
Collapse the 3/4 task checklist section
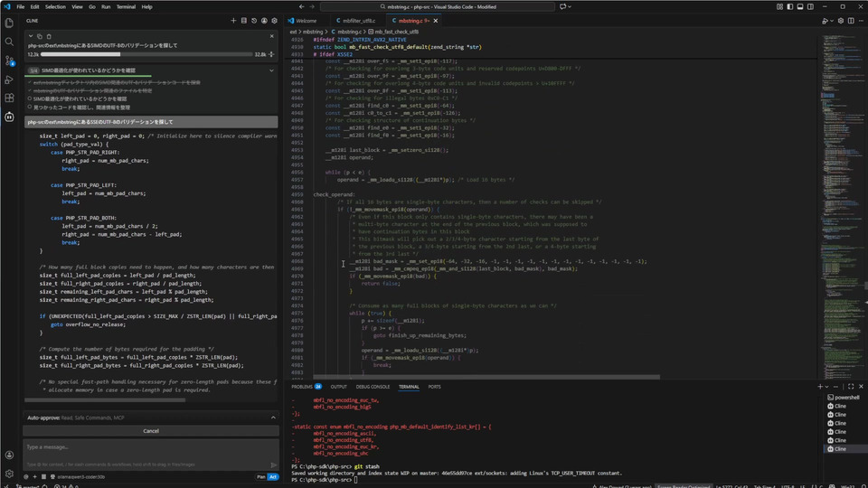click(x=272, y=70)
